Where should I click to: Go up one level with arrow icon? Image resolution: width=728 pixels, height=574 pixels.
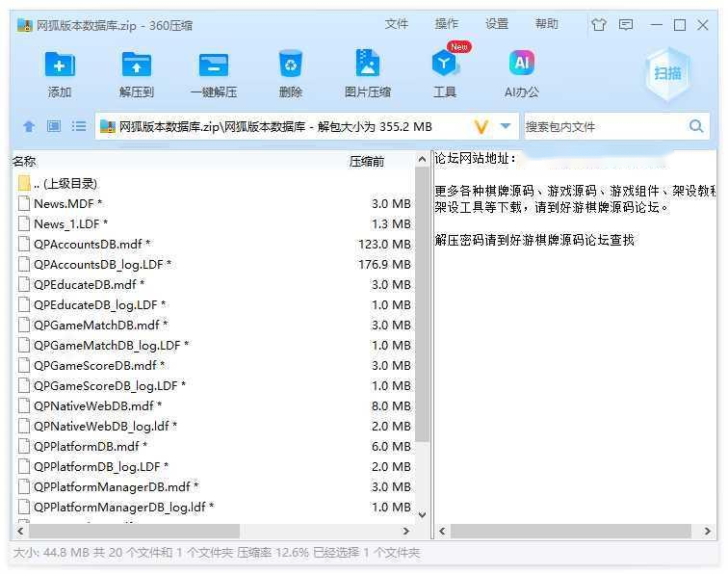[29, 126]
